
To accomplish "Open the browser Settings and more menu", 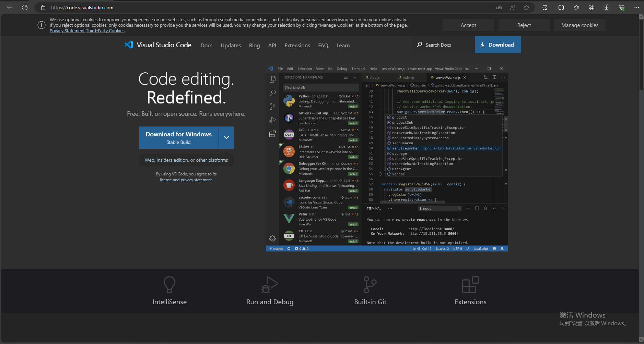I will [x=637, y=7].
